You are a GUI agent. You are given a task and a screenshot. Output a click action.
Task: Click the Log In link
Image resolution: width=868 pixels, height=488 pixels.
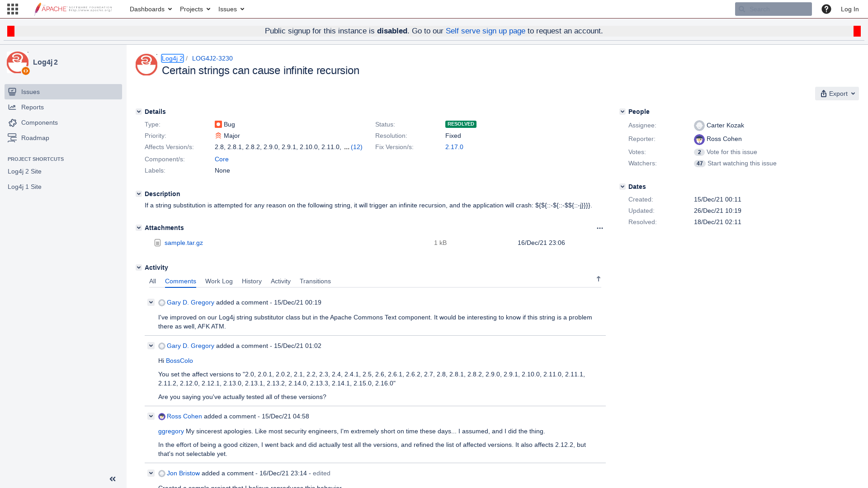click(x=849, y=9)
